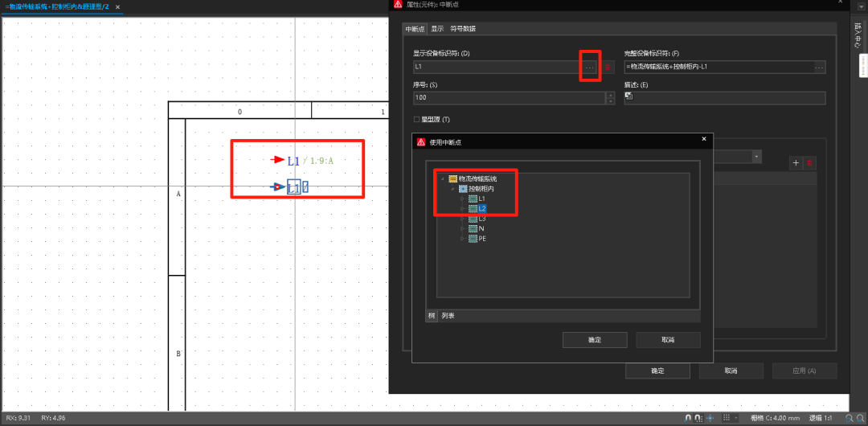Click the 显示设备标识符 input field with L1
The width and height of the screenshot is (868, 426).
(x=498, y=67)
